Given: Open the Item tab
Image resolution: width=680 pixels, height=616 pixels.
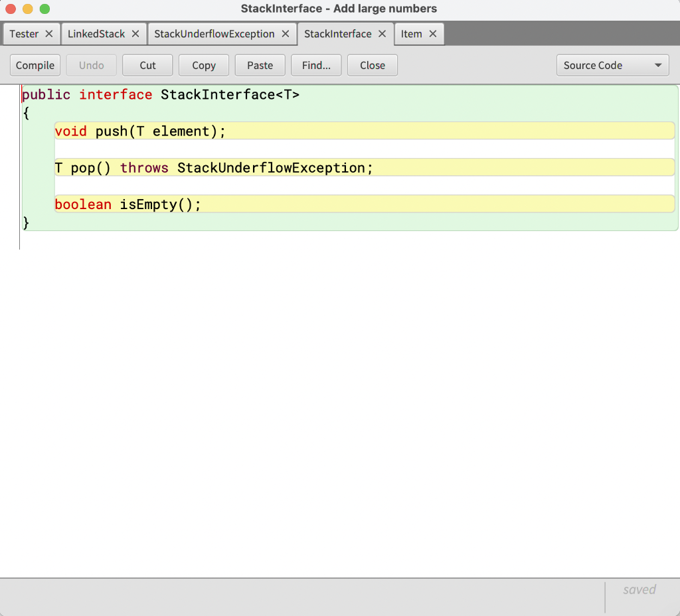Looking at the screenshot, I should click(x=412, y=33).
